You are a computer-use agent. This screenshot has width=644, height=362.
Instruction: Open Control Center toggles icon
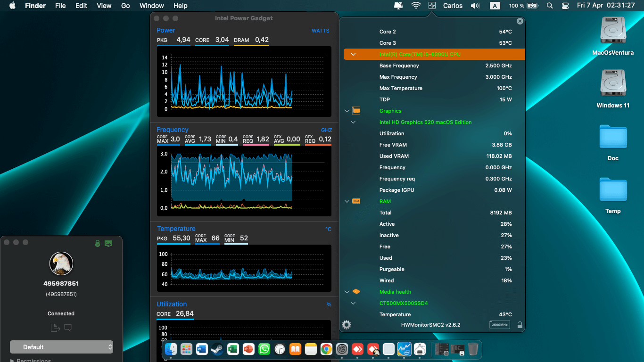[x=565, y=6]
